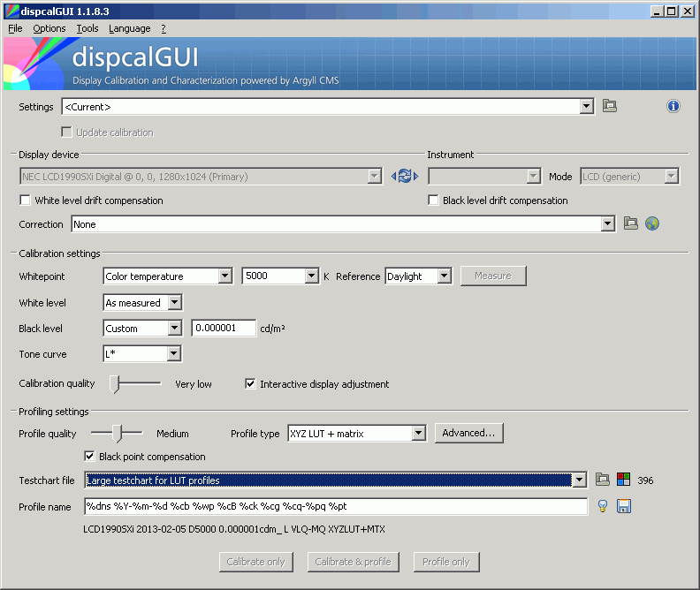The height and width of the screenshot is (590, 700).
Task: Click the Profile quality slider thumb
Action: pos(117,434)
